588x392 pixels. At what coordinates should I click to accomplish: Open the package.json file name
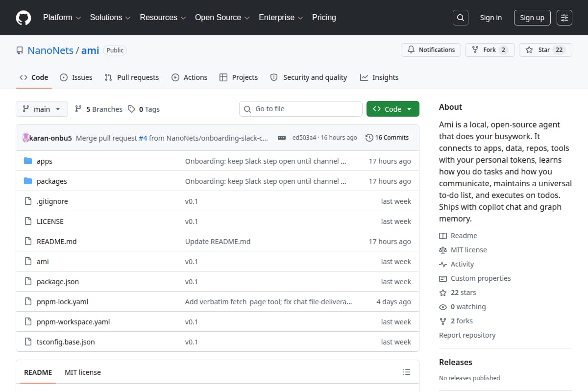58,282
